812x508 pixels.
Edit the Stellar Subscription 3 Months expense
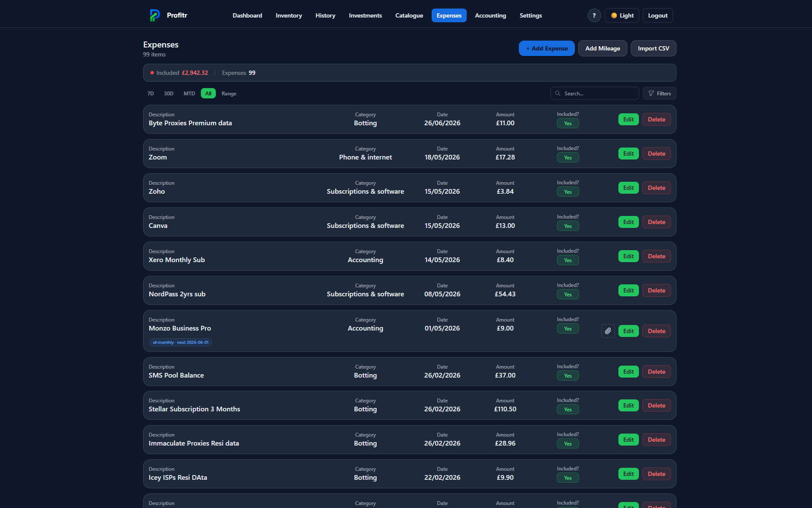coord(628,405)
